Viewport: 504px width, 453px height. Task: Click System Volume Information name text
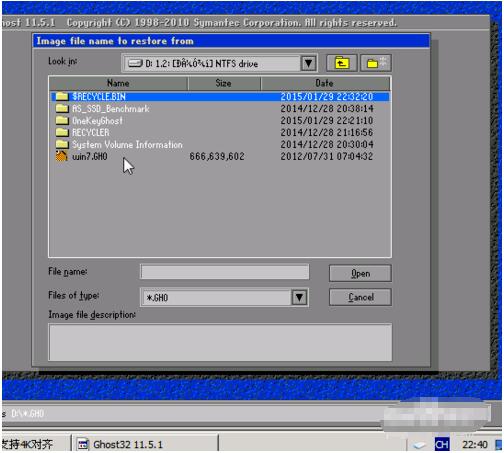(127, 145)
